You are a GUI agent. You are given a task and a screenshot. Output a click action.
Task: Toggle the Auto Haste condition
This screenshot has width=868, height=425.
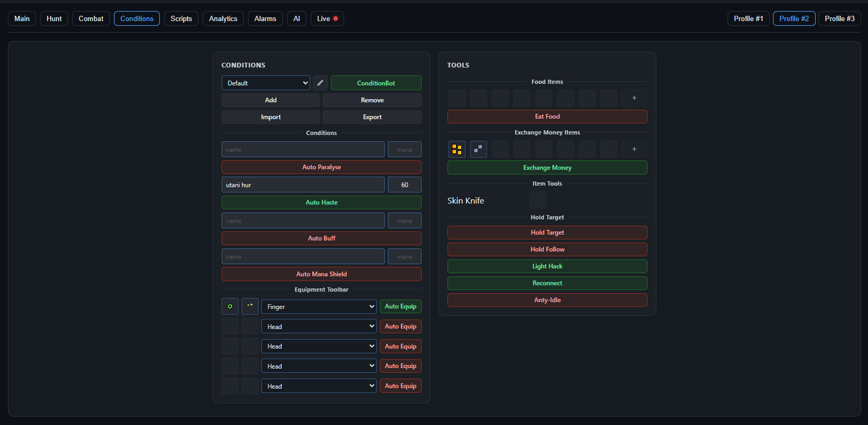(x=321, y=202)
